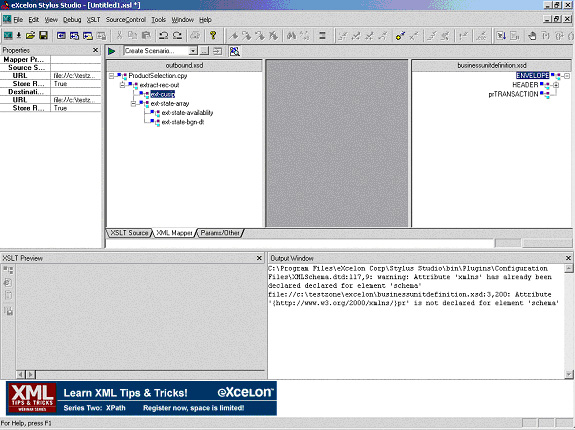This screenshot has width=575, height=430.
Task: Select the prTRANSACTION target node
Action: pyautogui.click(x=513, y=94)
